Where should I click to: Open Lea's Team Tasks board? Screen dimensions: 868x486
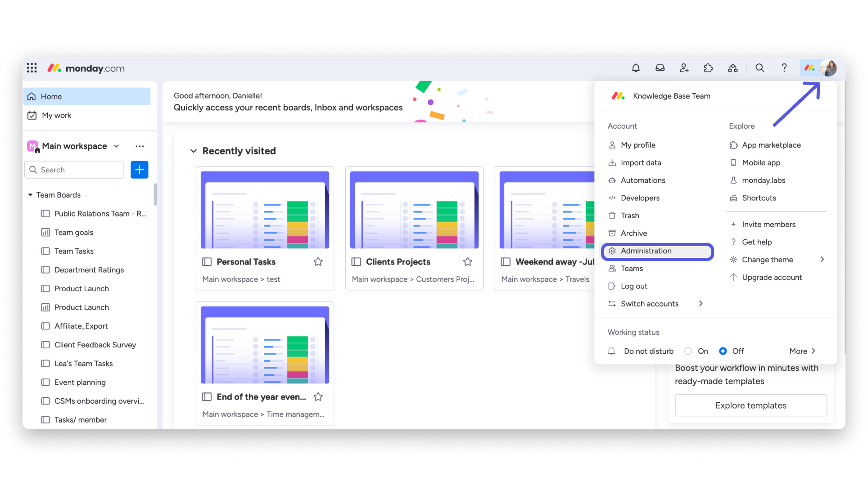83,364
